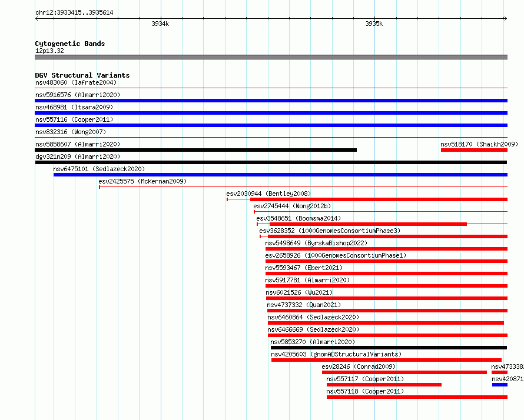524x420 pixels.
Task: Click the nsv557116 (Cooper2011) label
Action: tap(74, 119)
